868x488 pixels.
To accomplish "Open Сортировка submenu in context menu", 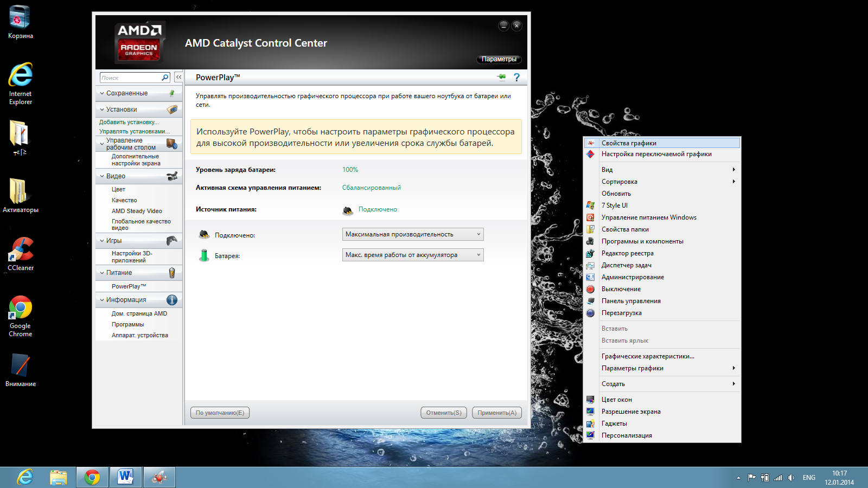I will click(x=662, y=182).
